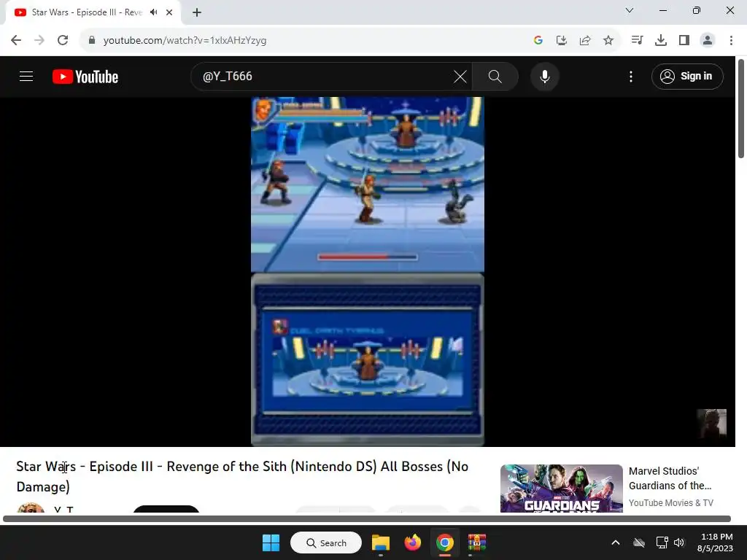Reload the YouTube page

coord(63,40)
